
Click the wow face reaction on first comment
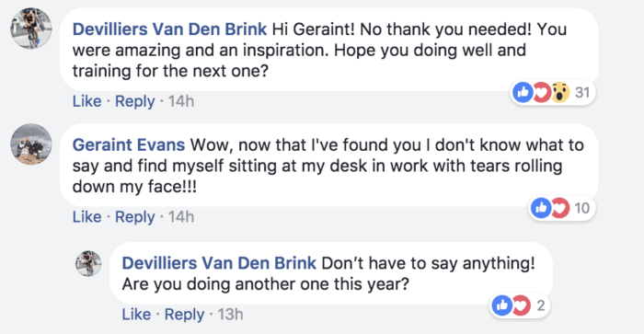(x=560, y=92)
